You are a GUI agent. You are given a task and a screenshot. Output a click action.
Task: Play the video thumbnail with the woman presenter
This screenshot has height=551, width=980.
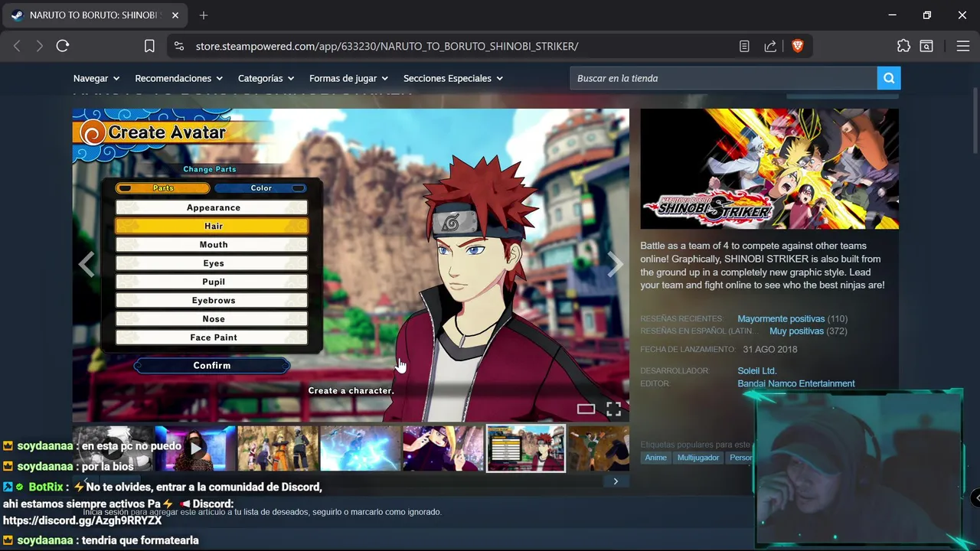(195, 448)
